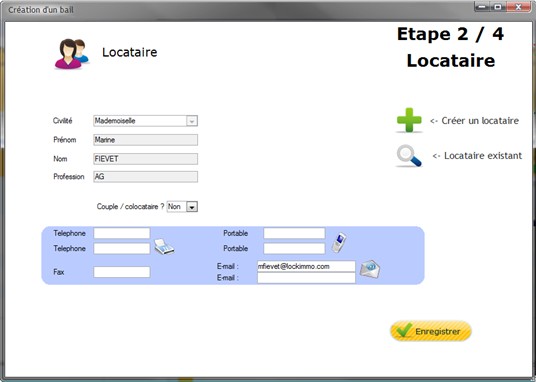Screen dimensions: 536x382
Task: Click the Profession field containing AG
Action: (145, 177)
